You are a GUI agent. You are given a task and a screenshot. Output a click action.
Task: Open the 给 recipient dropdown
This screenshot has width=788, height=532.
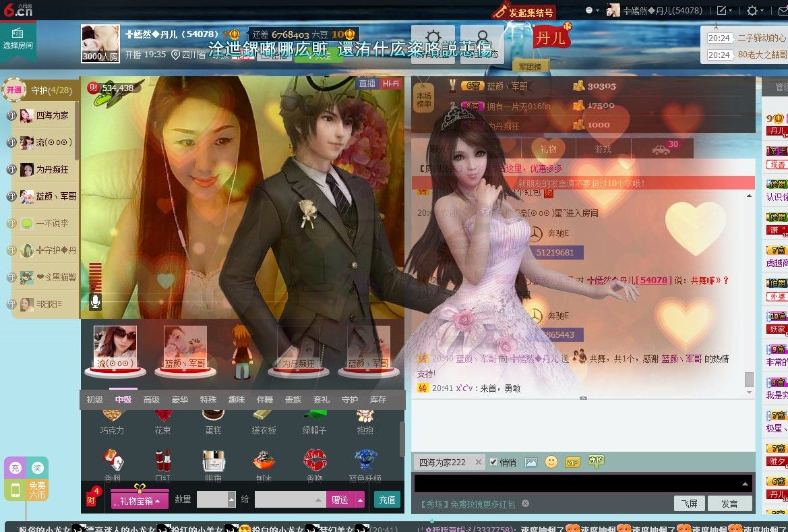290,500
